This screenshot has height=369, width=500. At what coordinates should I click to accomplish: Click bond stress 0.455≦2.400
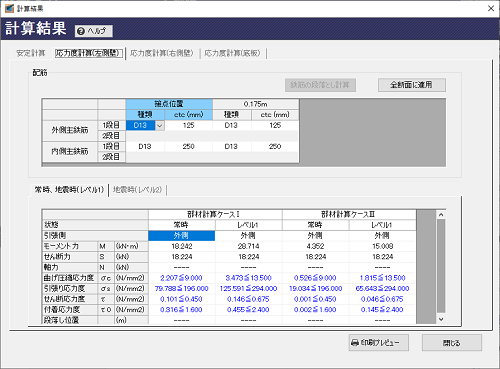pos(249,310)
